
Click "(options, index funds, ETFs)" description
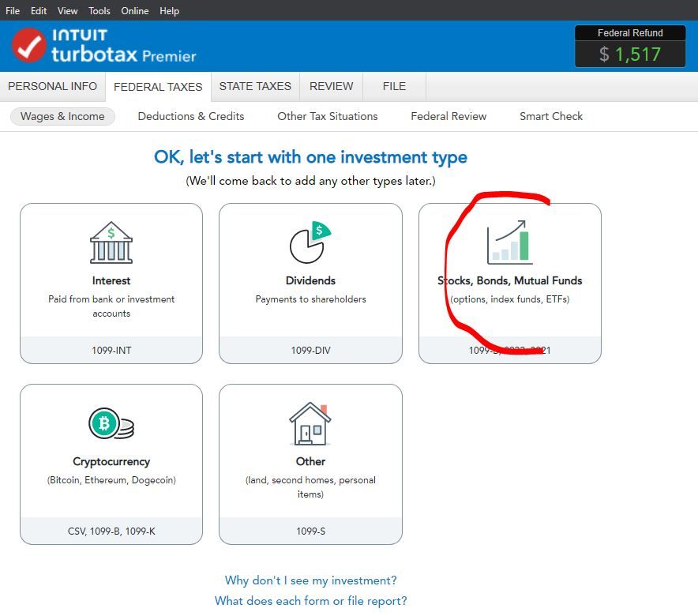click(x=510, y=299)
